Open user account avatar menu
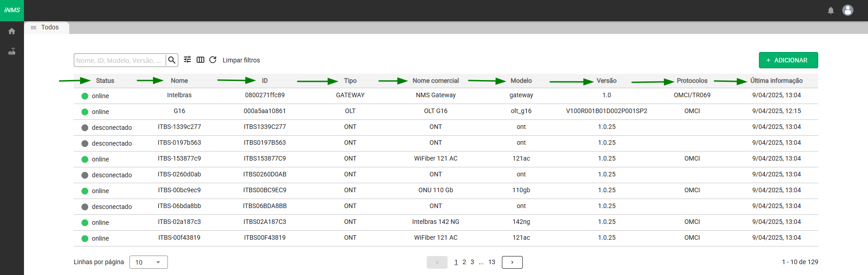The height and width of the screenshot is (275, 868). point(848,10)
